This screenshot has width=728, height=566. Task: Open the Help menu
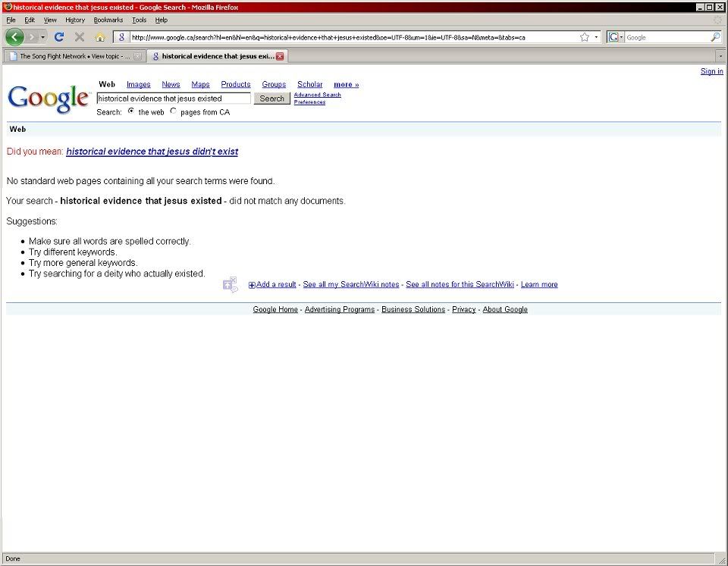tap(161, 20)
